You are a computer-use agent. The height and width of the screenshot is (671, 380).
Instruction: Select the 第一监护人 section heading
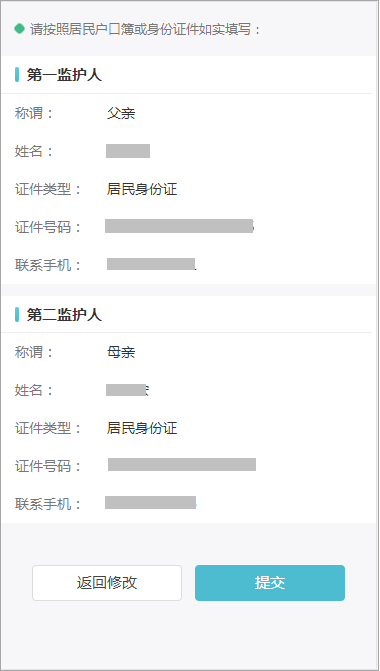[x=64, y=74]
